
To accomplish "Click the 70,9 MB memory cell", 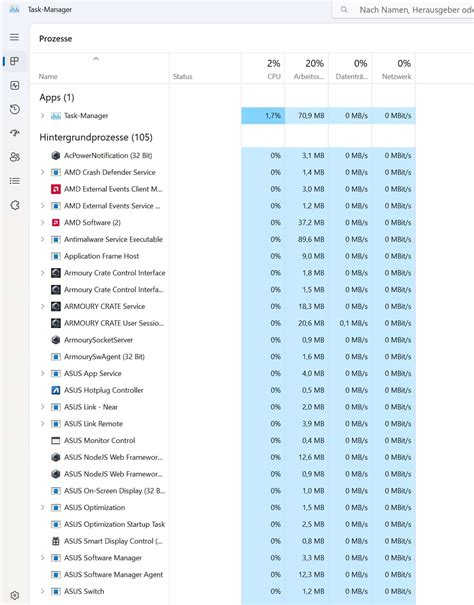I will coord(307,116).
